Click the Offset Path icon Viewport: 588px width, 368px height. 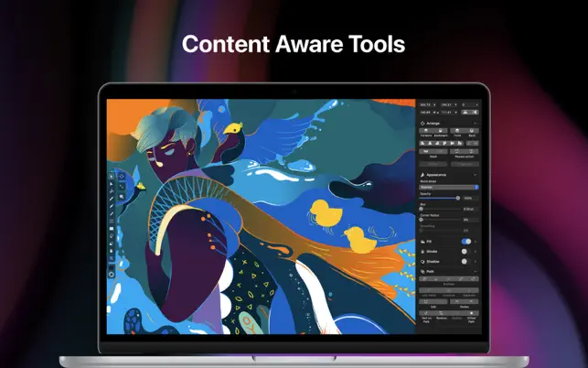(x=472, y=316)
